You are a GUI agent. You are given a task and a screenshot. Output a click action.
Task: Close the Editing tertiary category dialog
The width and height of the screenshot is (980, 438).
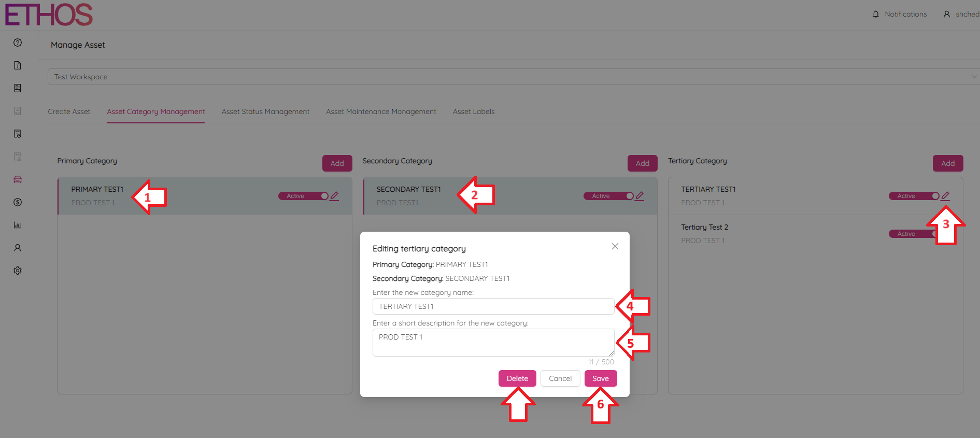[615, 246]
